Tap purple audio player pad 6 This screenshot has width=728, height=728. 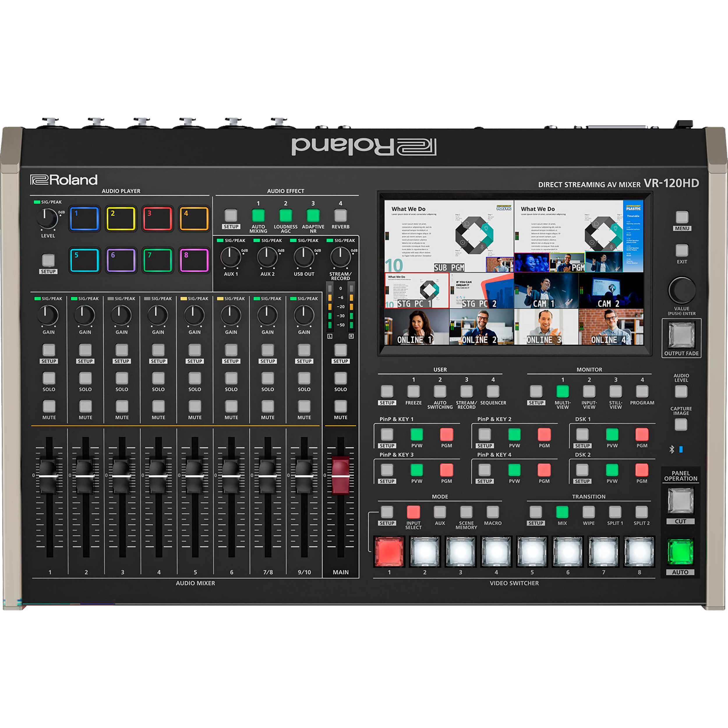121,260
